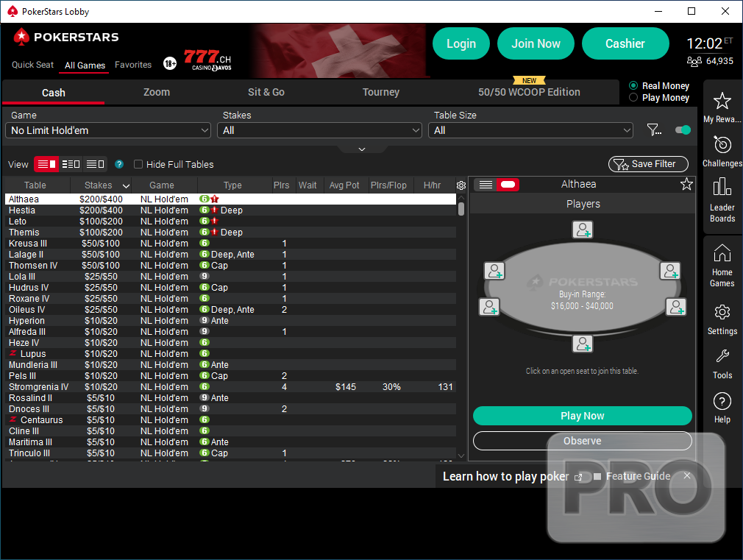
Task: Select Play Money radio option
Action: tap(633, 97)
